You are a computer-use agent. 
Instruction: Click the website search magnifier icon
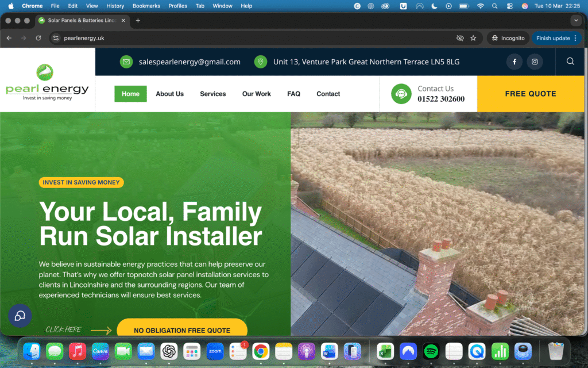coord(570,62)
